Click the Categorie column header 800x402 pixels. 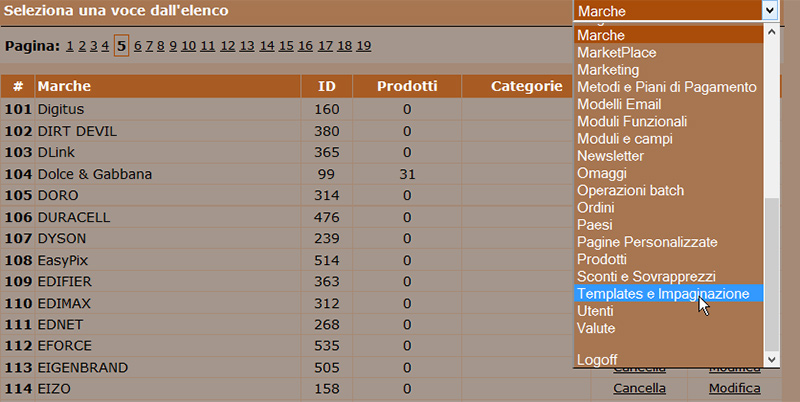[x=527, y=86]
